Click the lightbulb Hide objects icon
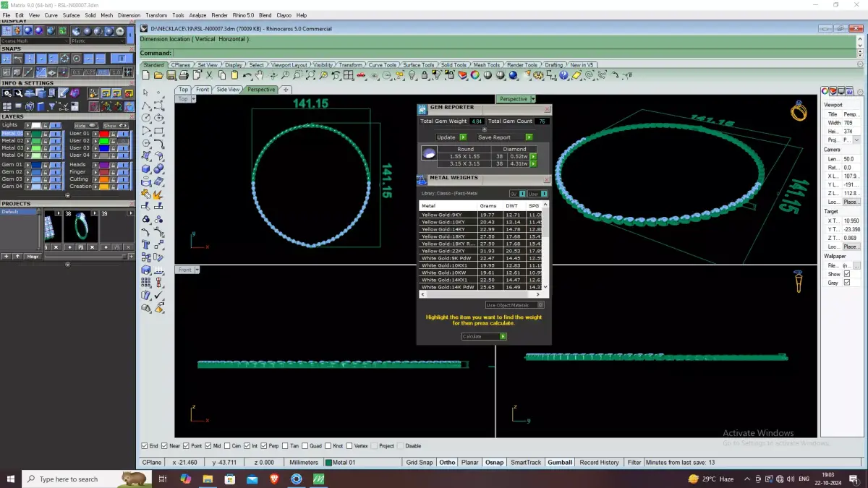 click(412, 75)
